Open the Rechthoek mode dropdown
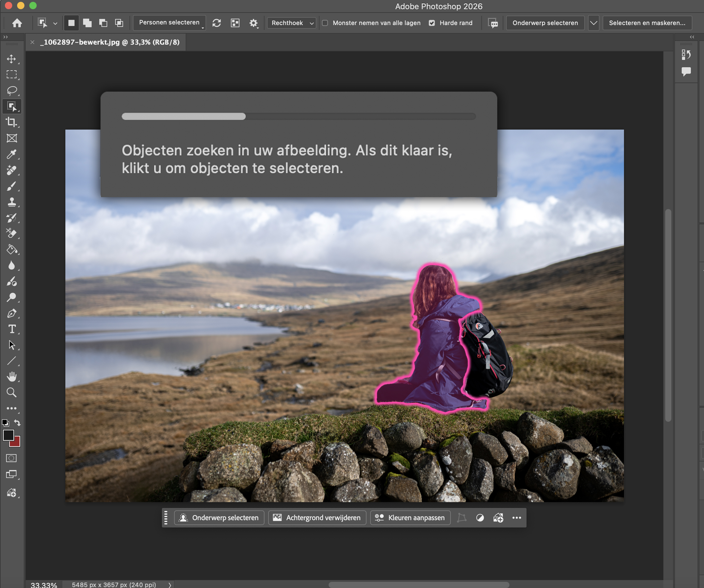This screenshot has width=704, height=588. pos(291,23)
